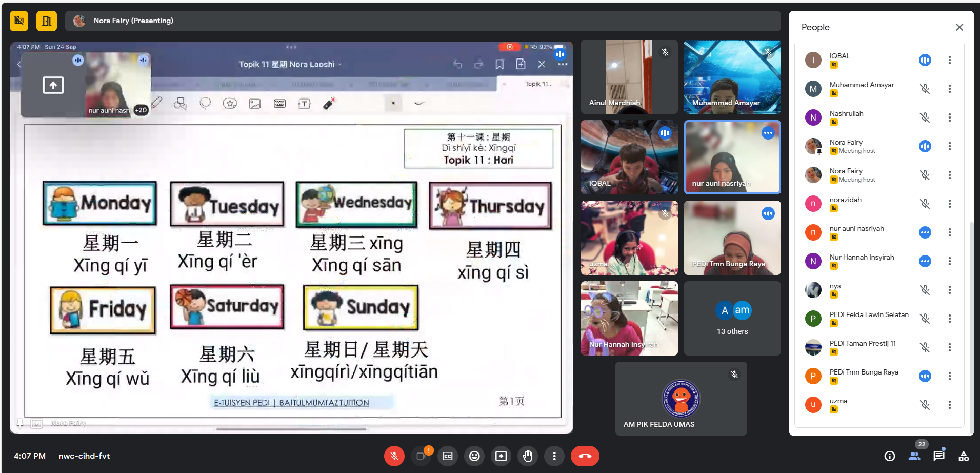
Task: Select the nur auni nasriyah video tile
Action: 732,157
